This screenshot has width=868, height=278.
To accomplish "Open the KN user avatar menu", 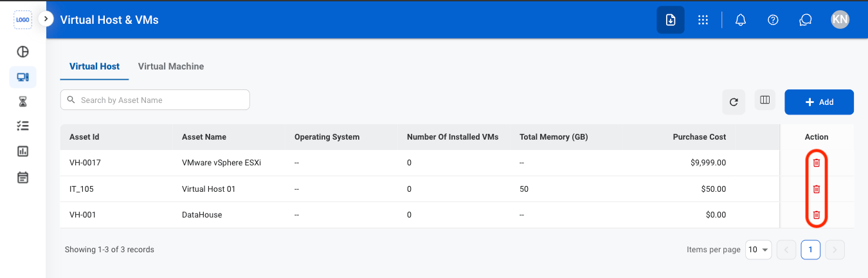I will tap(840, 19).
